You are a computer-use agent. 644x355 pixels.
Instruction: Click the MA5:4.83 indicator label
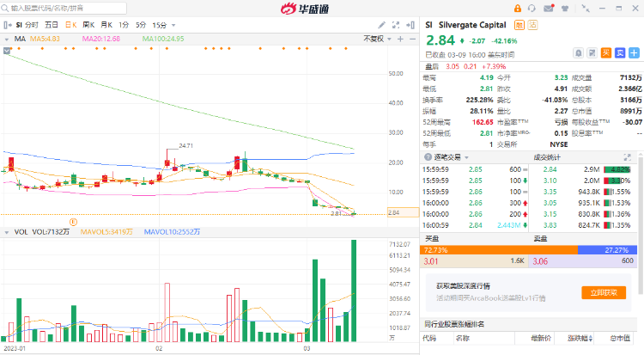pyautogui.click(x=45, y=39)
